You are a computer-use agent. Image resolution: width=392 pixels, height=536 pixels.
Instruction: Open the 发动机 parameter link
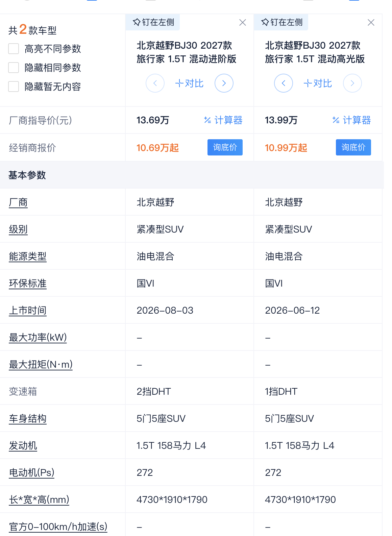(x=23, y=445)
